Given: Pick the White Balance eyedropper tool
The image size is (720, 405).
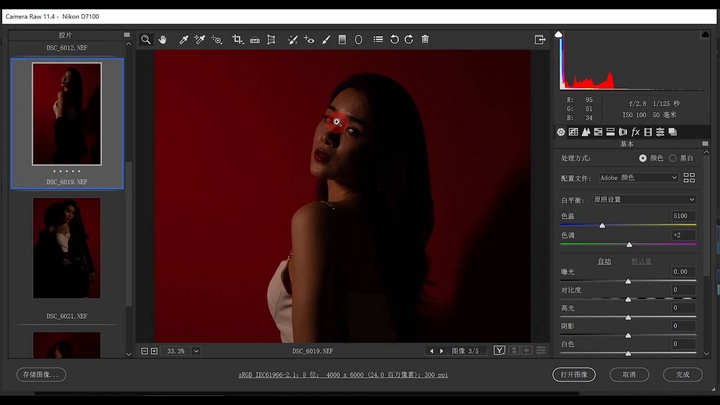Looking at the screenshot, I should click(183, 39).
